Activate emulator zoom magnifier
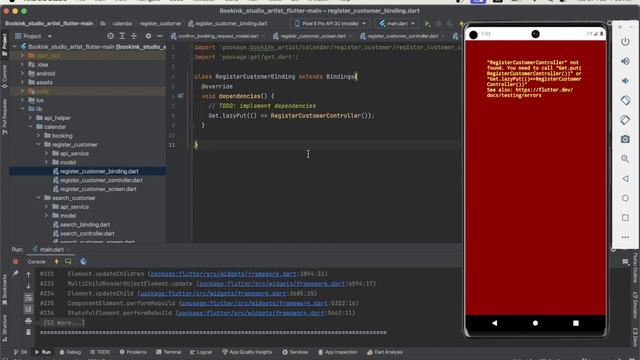 coord(625,159)
